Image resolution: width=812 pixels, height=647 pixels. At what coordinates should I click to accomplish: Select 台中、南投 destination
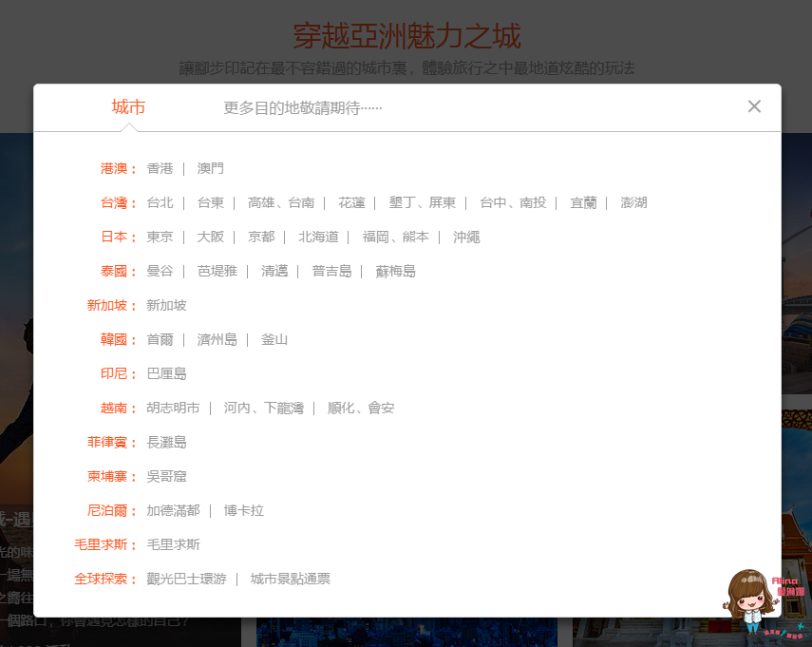tap(513, 202)
